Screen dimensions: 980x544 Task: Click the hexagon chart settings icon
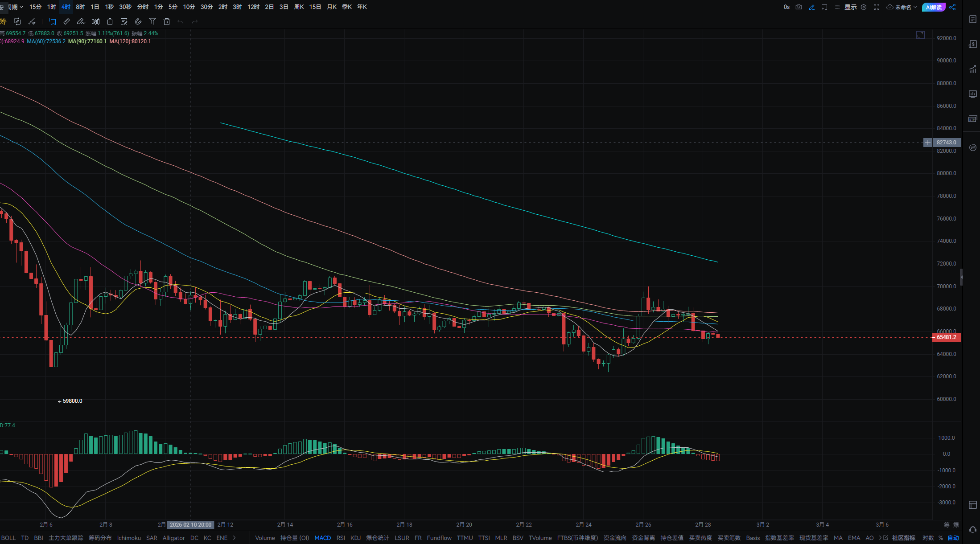click(x=864, y=7)
